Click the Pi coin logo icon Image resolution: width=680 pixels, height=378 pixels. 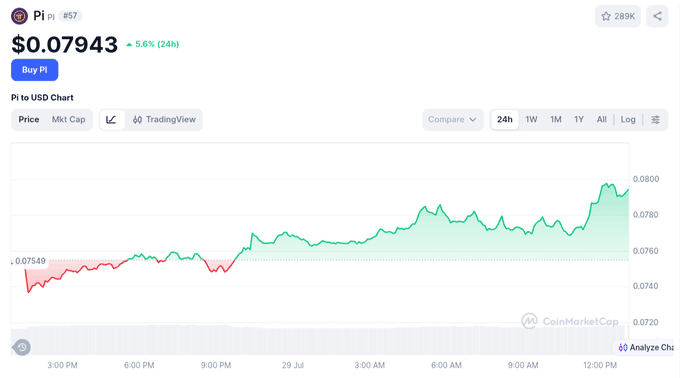[x=20, y=16]
